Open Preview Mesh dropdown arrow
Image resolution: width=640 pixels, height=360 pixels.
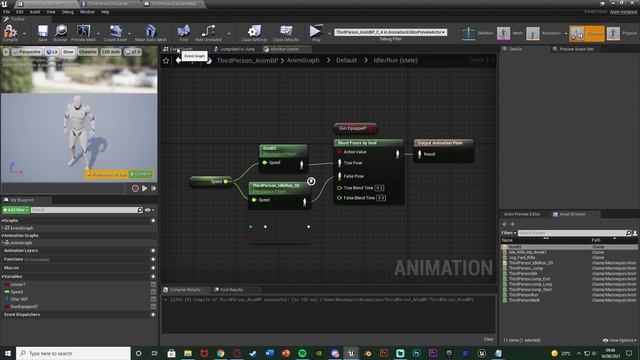click(x=98, y=33)
